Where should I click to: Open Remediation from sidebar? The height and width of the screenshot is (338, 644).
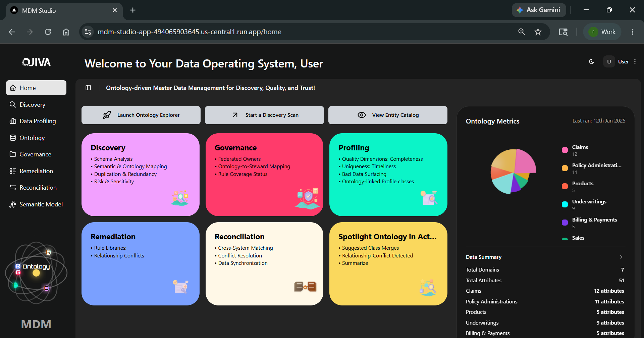coord(36,171)
